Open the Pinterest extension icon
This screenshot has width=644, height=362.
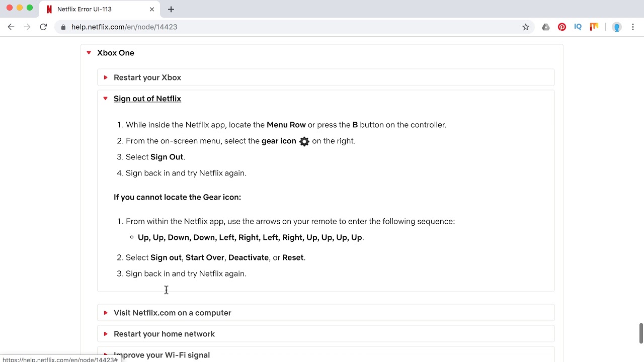point(562,27)
